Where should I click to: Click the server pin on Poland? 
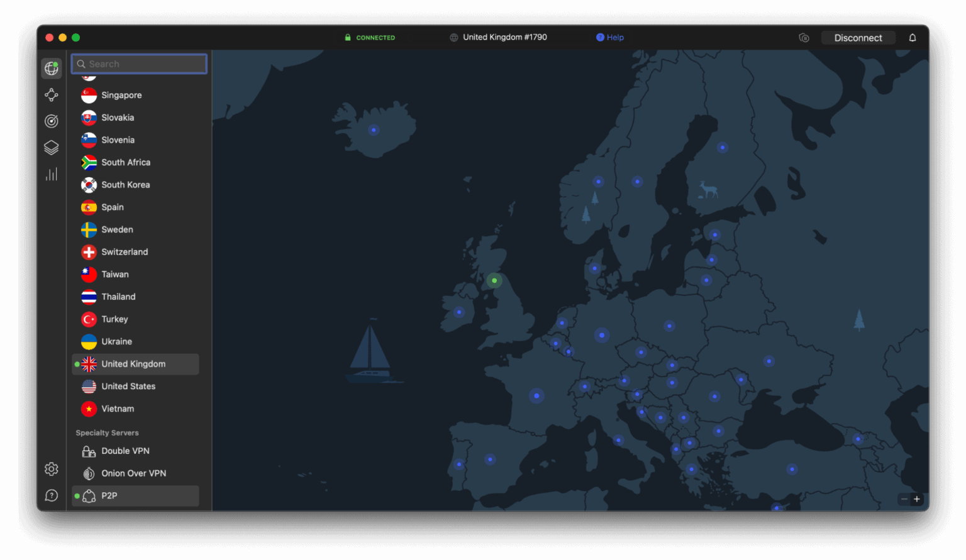tap(669, 326)
